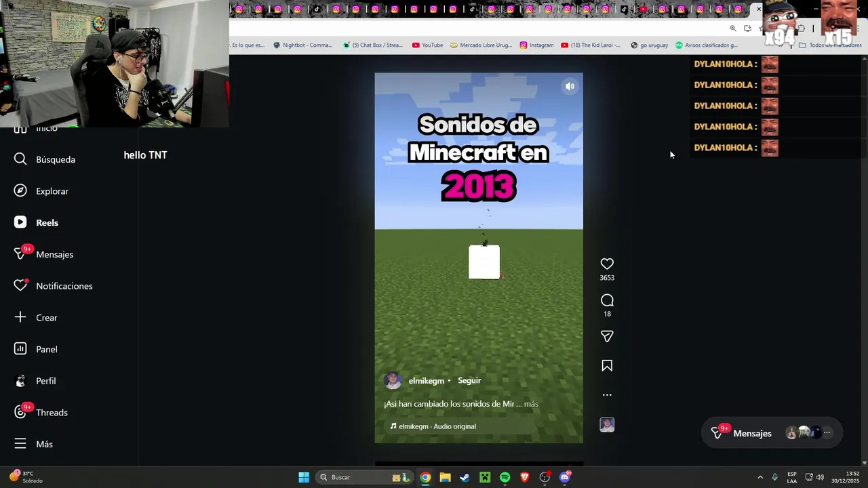The height and width of the screenshot is (488, 868).
Task: Open Threads link
Action: 41,412
